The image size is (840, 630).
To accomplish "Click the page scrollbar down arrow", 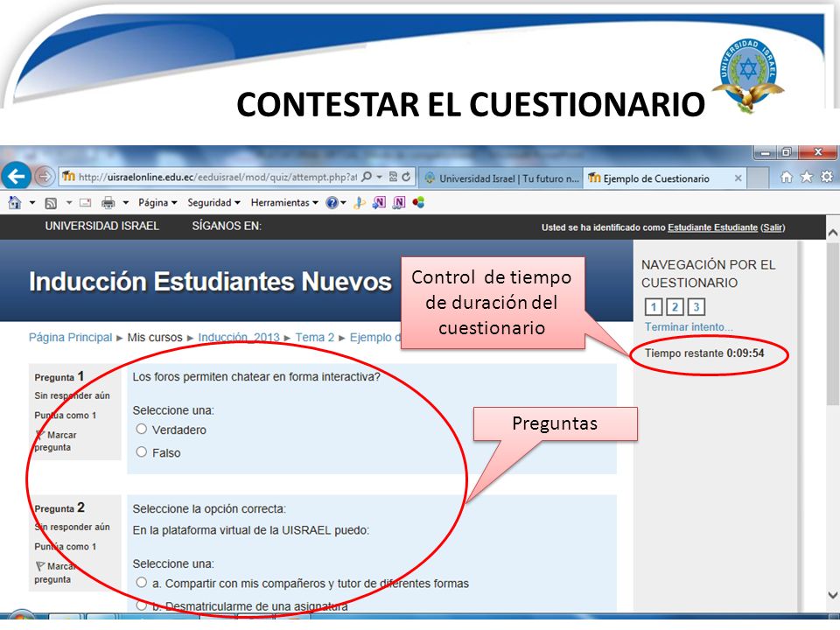I will point(832,595).
